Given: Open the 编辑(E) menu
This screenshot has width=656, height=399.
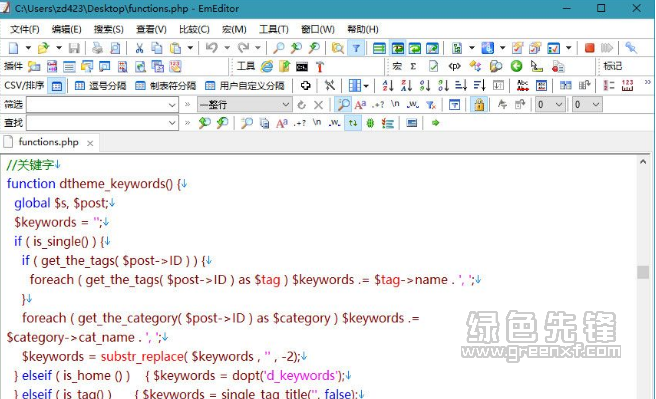Looking at the screenshot, I should [x=67, y=29].
